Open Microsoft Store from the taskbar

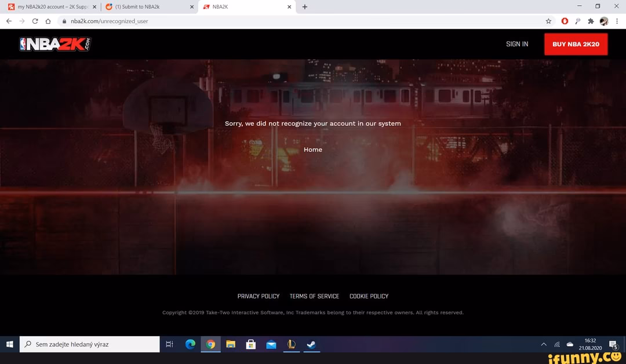tap(251, 344)
